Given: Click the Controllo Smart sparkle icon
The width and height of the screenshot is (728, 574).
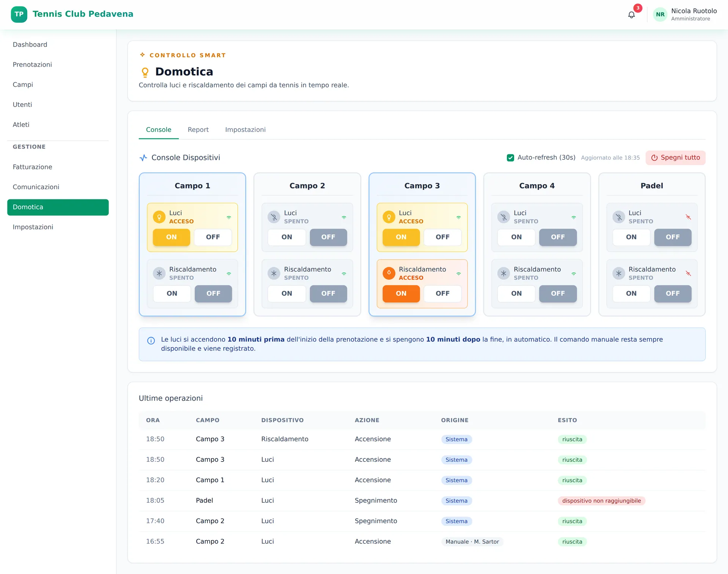Looking at the screenshot, I should (x=143, y=55).
